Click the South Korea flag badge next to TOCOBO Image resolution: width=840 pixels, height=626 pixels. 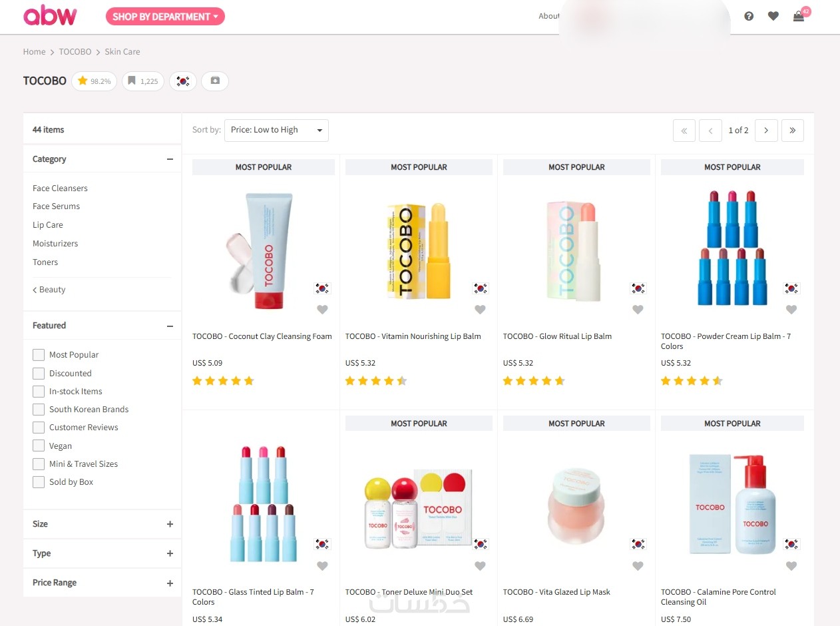tap(183, 81)
